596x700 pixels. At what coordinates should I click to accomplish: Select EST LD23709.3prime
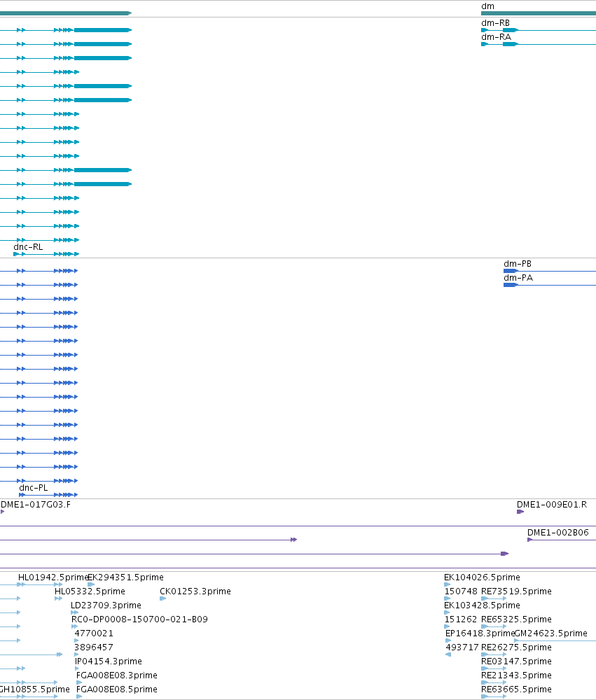point(106,605)
